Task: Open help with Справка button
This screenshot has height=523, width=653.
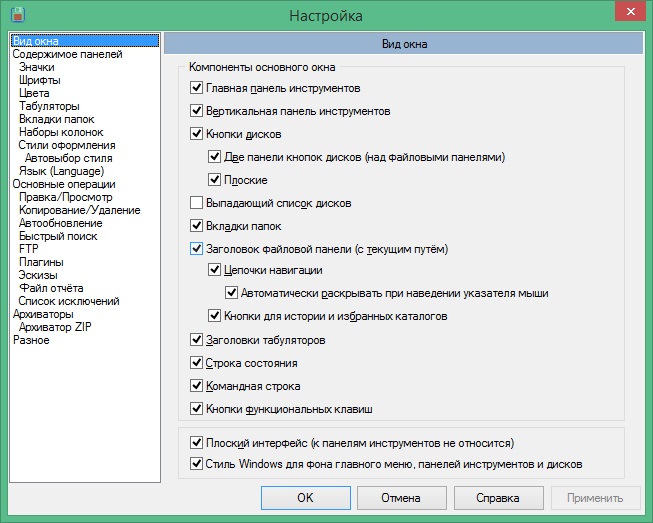Action: pos(498,498)
